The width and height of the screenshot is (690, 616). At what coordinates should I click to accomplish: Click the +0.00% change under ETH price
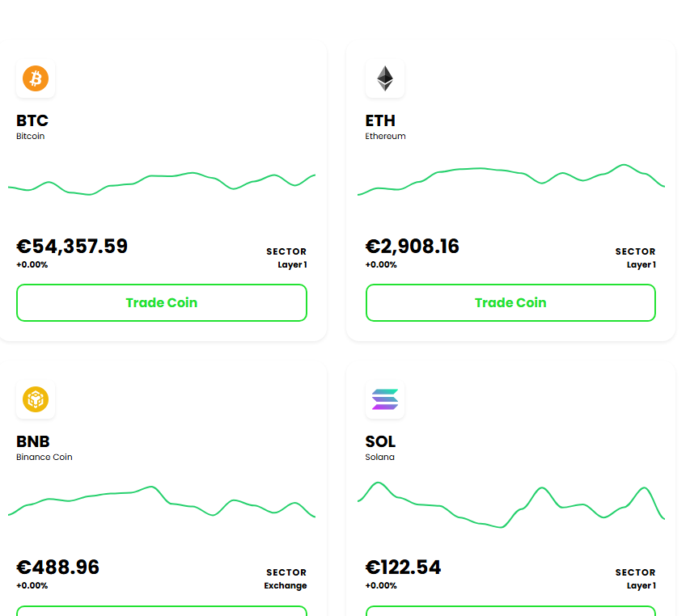(x=381, y=264)
